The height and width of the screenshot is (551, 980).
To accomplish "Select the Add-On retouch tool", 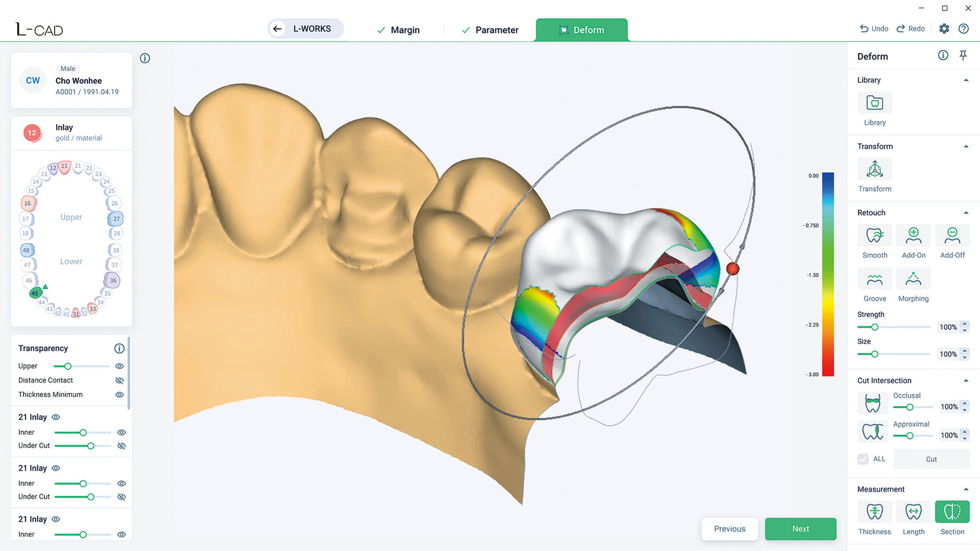I will 913,236.
